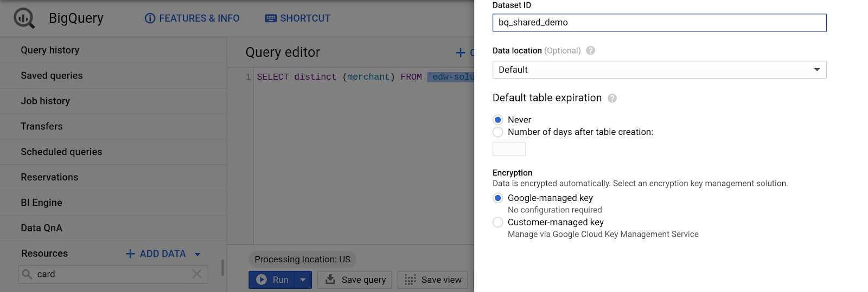Click the search magnifier in the resources box
Screen dimensions: 868x292
pos(27,274)
